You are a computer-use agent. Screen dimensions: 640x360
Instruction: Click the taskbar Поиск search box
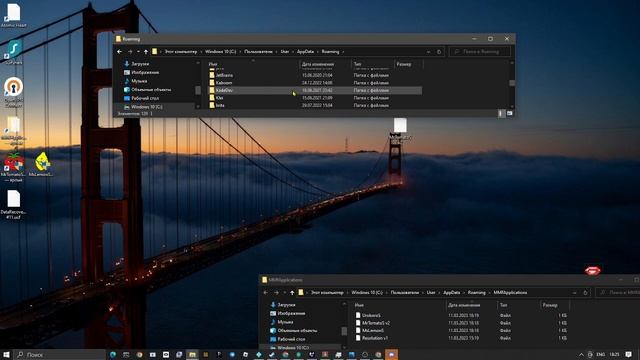tap(60, 354)
